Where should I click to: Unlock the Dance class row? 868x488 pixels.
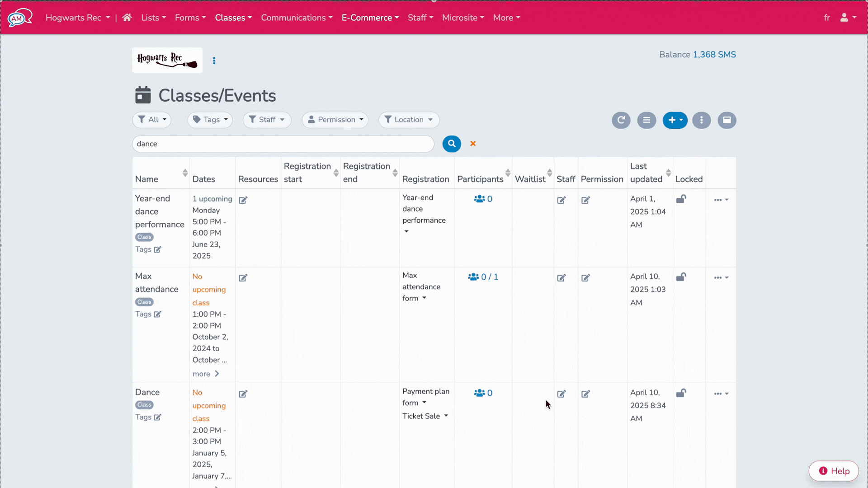pyautogui.click(x=681, y=393)
